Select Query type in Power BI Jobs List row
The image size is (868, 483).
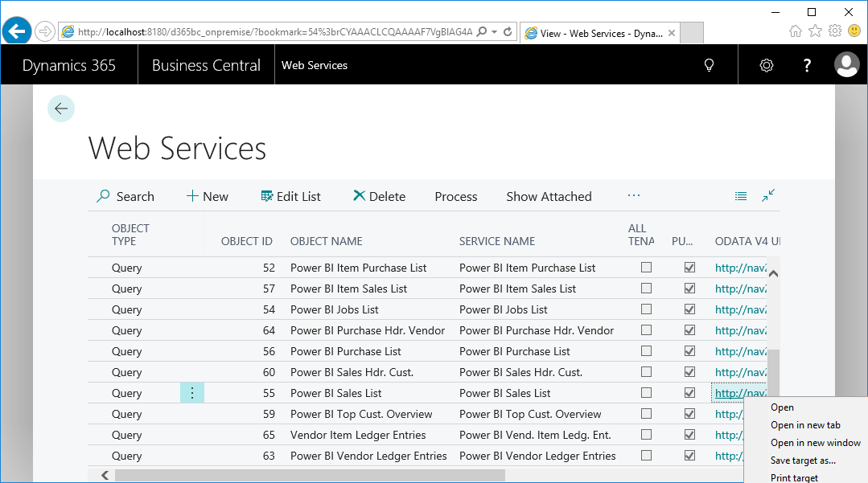[127, 310]
